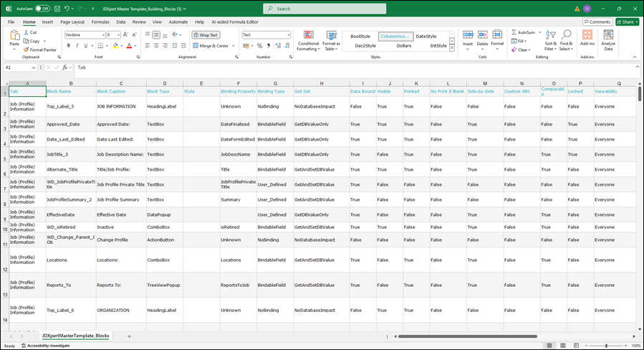Click the Analyze Data icon
Screen dimensions: 644x350
[608, 35]
